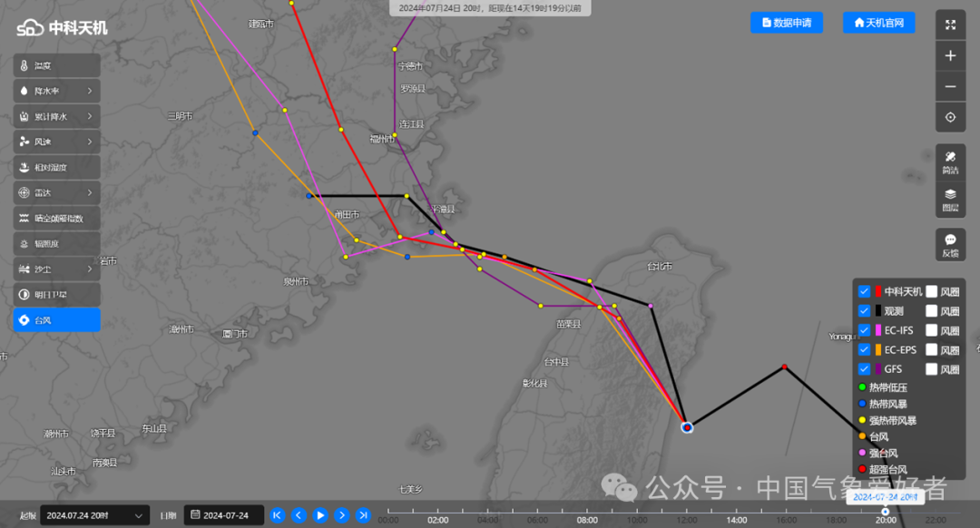Screen dimensions: 980x528
Task: Expand the 雷达 radar submenu
Action: (90, 192)
